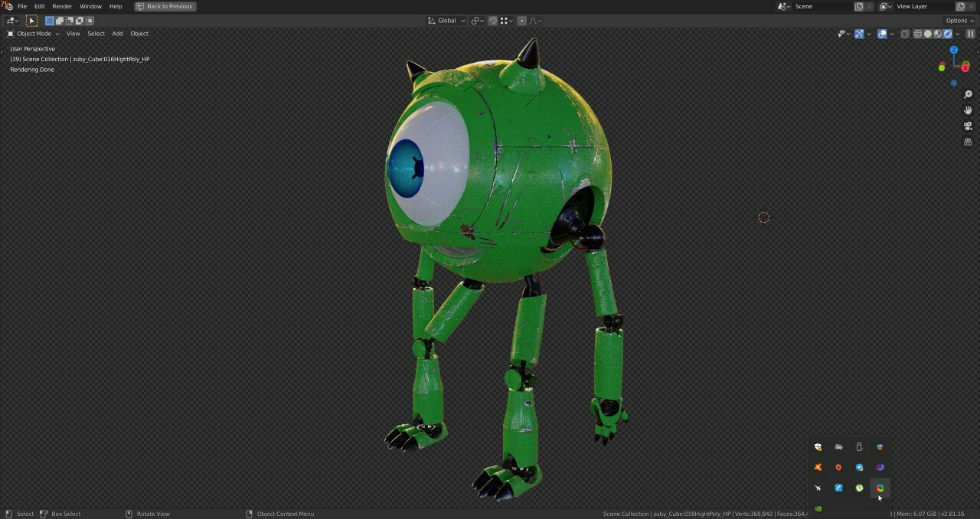
Task: Toggle snapping magnet icon
Action: [493, 21]
